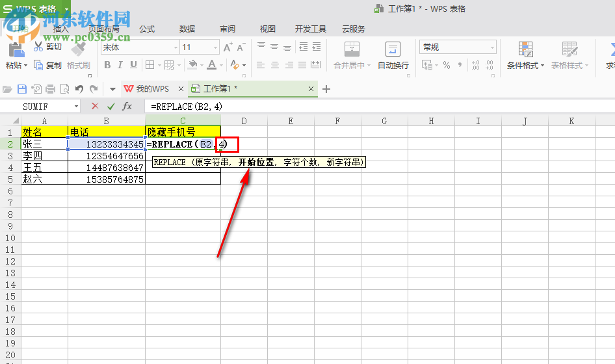This screenshot has width=615, height=364.
Task: Toggle Italic formatting
Action: (x=120, y=65)
